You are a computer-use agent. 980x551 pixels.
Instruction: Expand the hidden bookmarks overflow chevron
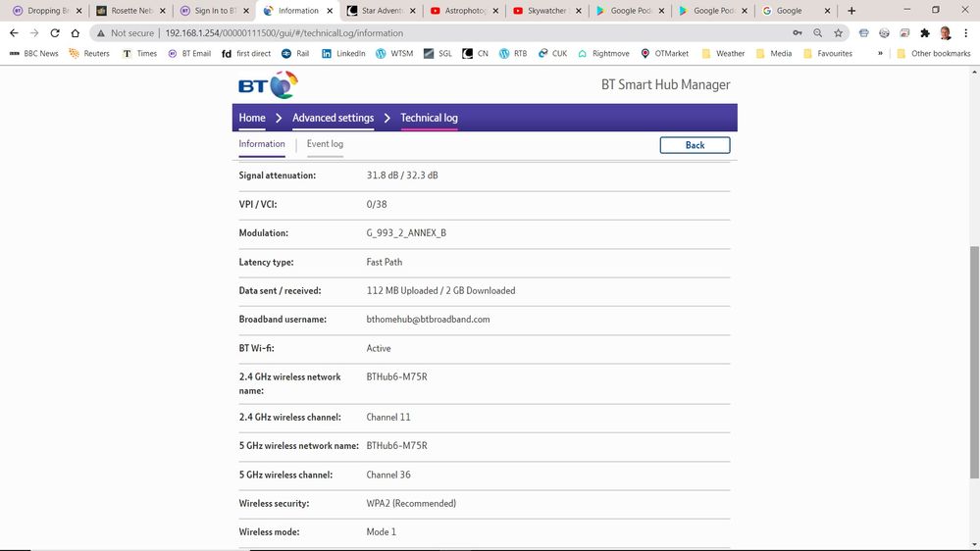(x=880, y=53)
